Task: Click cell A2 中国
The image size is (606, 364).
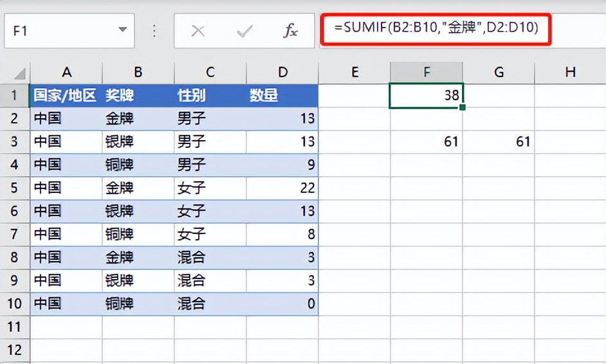Action: point(66,118)
